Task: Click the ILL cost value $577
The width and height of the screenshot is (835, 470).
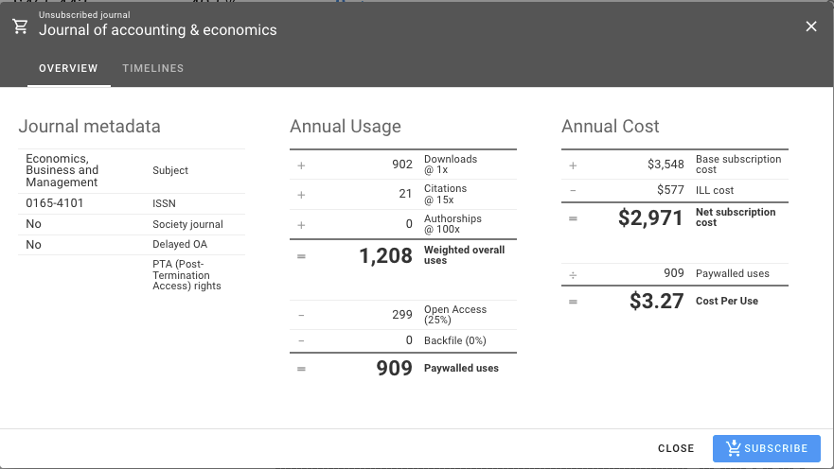Action: pyautogui.click(x=670, y=190)
